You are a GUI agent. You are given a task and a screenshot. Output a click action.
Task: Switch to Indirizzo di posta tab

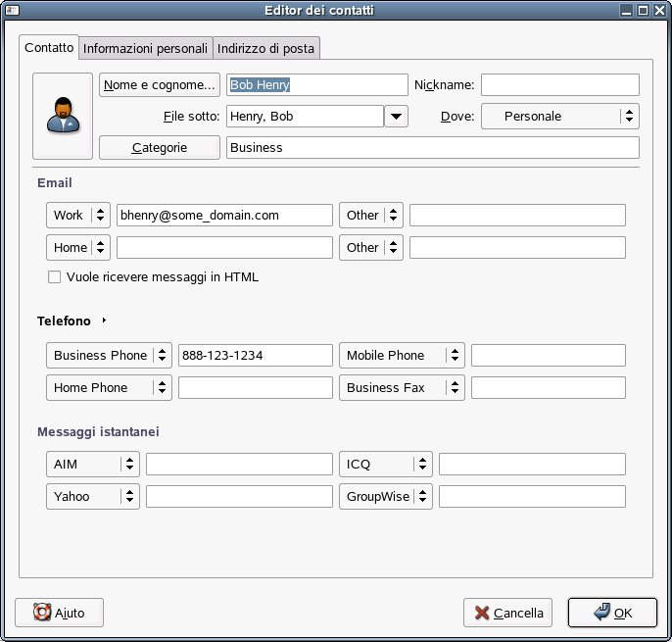pyautogui.click(x=265, y=48)
